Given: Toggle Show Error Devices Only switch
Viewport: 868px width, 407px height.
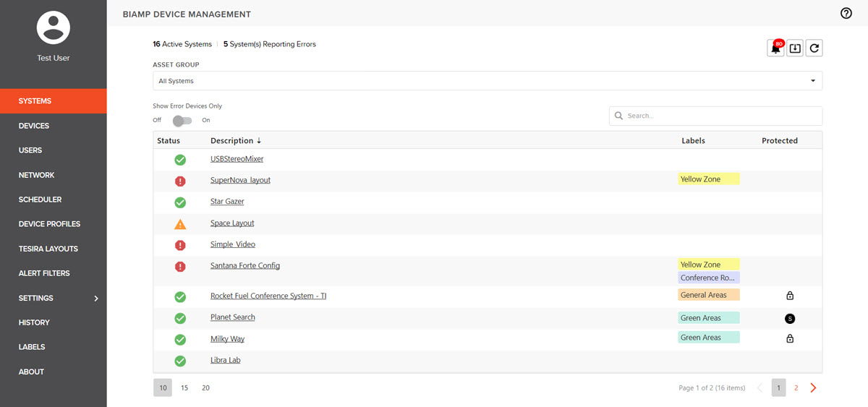Looking at the screenshot, I should [182, 120].
